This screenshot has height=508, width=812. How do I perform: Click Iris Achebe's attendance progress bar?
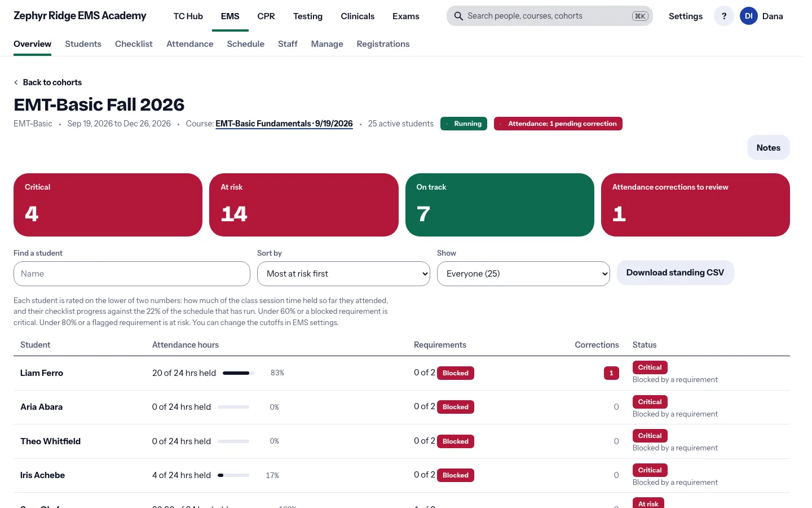pyautogui.click(x=233, y=475)
